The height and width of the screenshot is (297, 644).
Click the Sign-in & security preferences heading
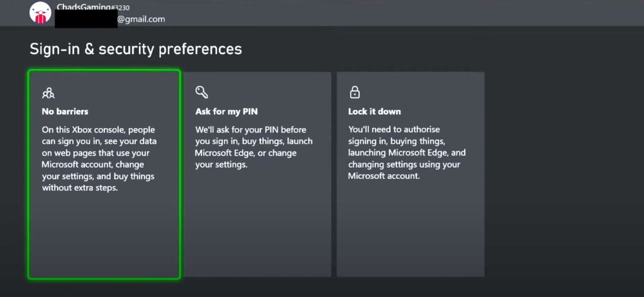tap(136, 49)
